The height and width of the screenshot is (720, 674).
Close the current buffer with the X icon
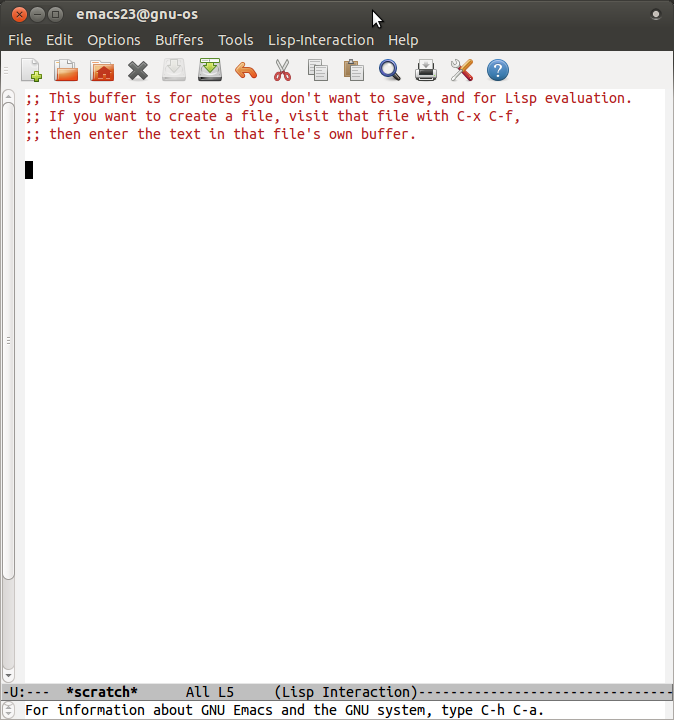[138, 70]
